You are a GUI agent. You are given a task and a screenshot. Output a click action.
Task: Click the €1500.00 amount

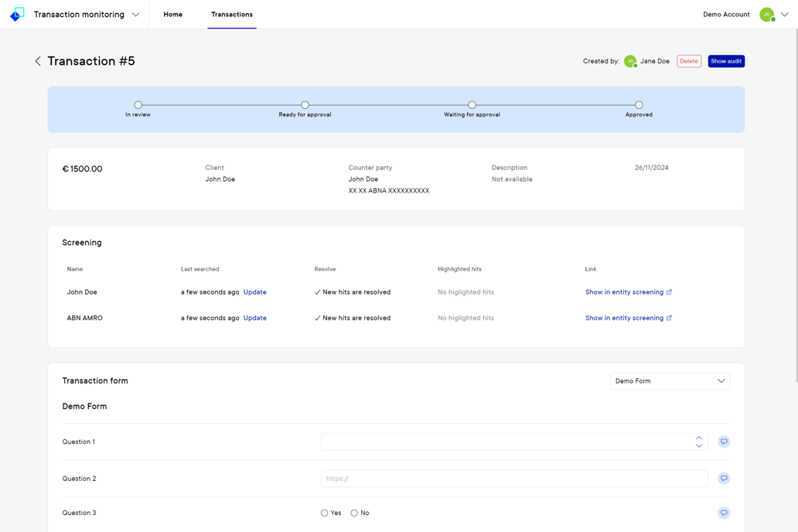(x=83, y=169)
